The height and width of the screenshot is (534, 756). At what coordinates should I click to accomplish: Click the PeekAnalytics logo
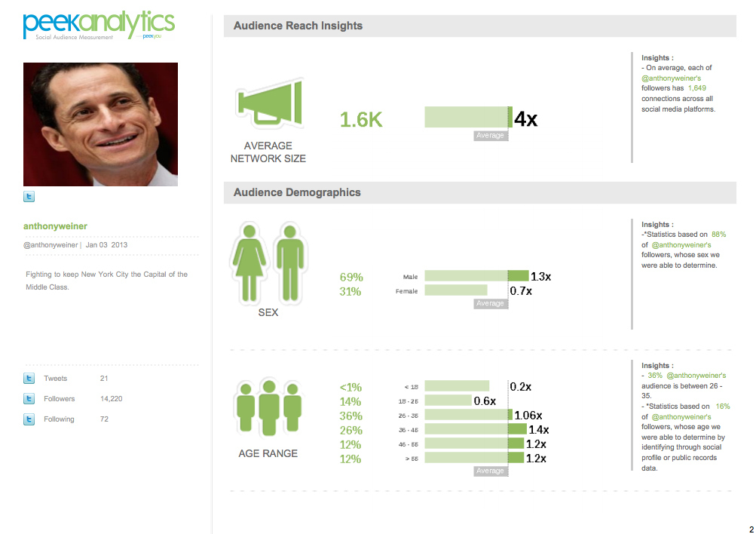coord(99,25)
